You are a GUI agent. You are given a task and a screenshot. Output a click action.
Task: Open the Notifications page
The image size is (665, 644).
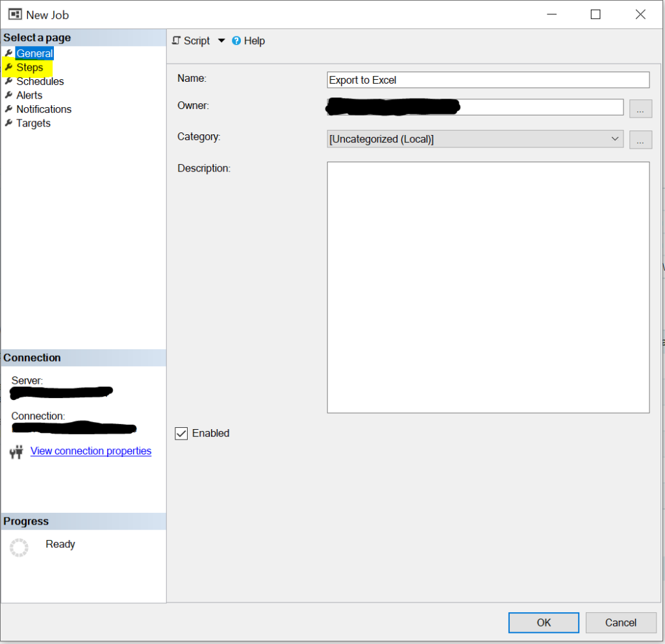point(44,109)
